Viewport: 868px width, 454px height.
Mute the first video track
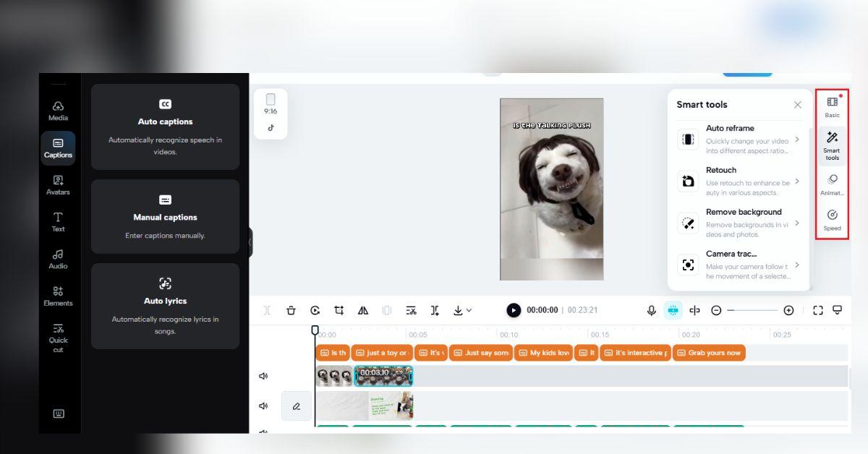pyautogui.click(x=263, y=376)
